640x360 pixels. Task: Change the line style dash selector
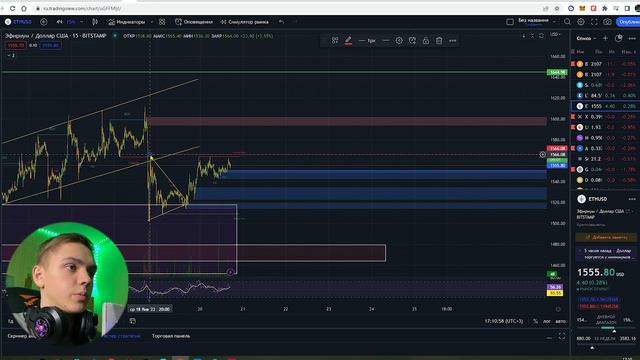386,40
